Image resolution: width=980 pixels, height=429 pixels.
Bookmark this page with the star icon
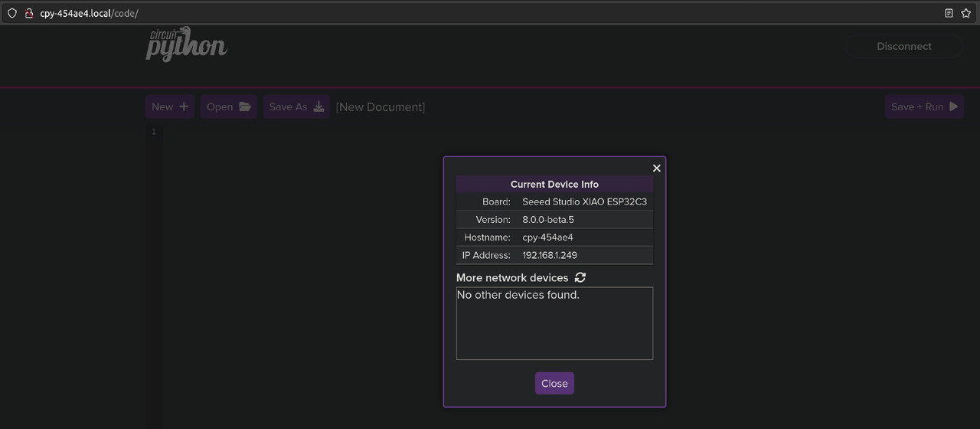click(966, 13)
